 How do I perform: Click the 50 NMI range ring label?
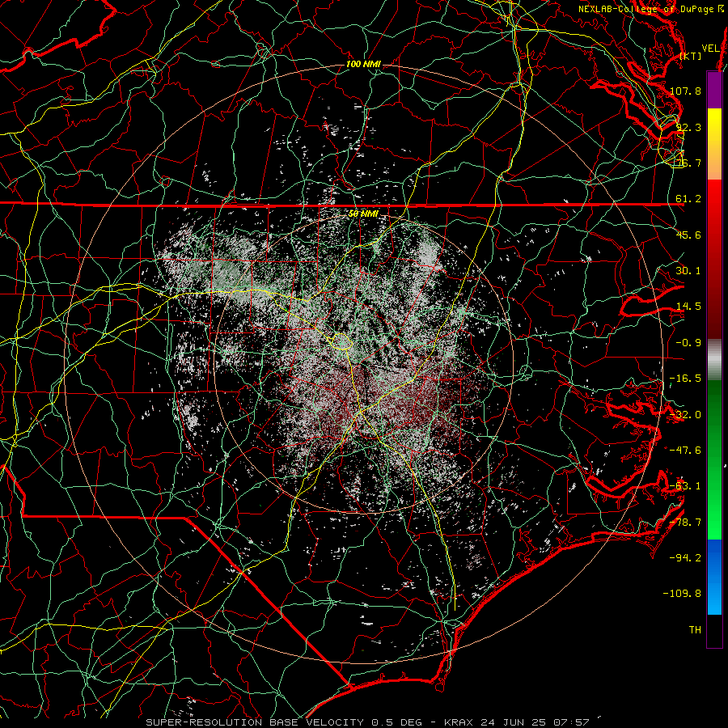tap(363, 214)
